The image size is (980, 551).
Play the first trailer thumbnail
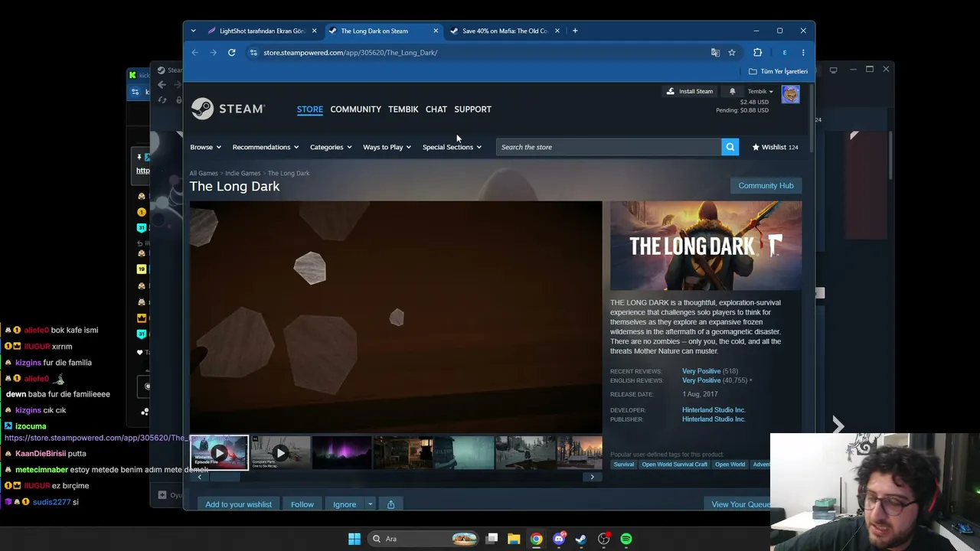[x=219, y=453]
